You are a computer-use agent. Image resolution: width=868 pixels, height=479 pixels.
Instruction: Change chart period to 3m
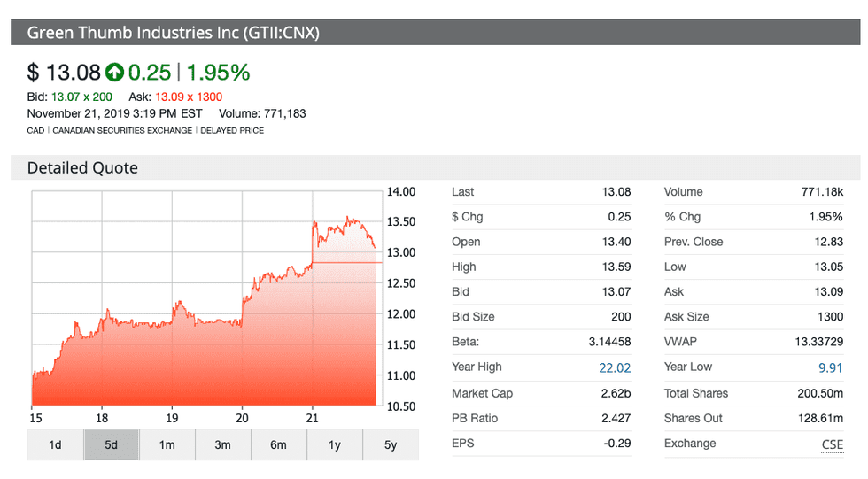point(222,444)
